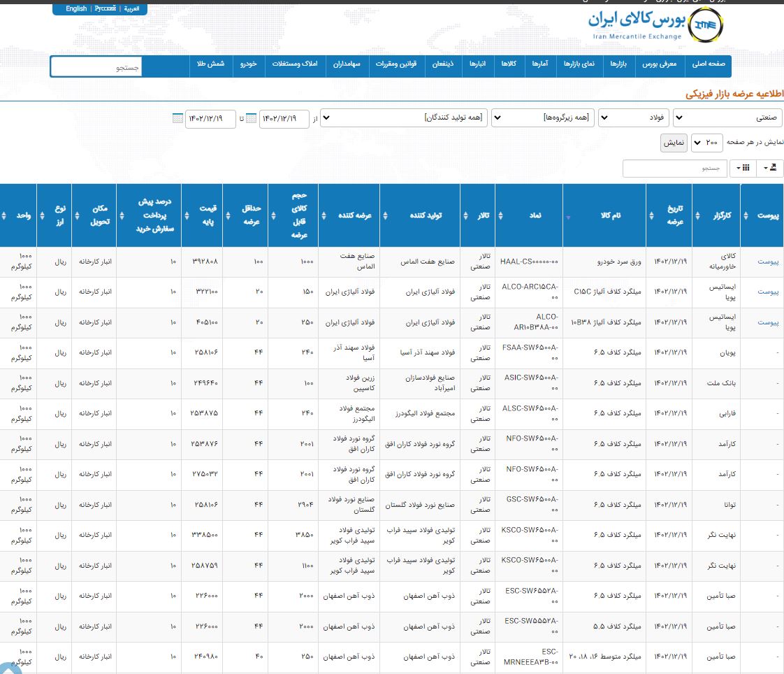Expand the فولاد group dropdown
The image size is (784, 674).
coord(634,118)
